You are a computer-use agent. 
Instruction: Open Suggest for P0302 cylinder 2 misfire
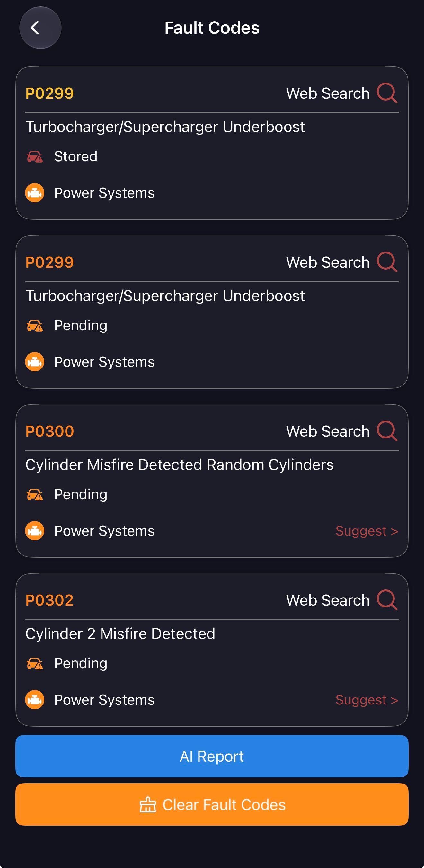pos(367,700)
